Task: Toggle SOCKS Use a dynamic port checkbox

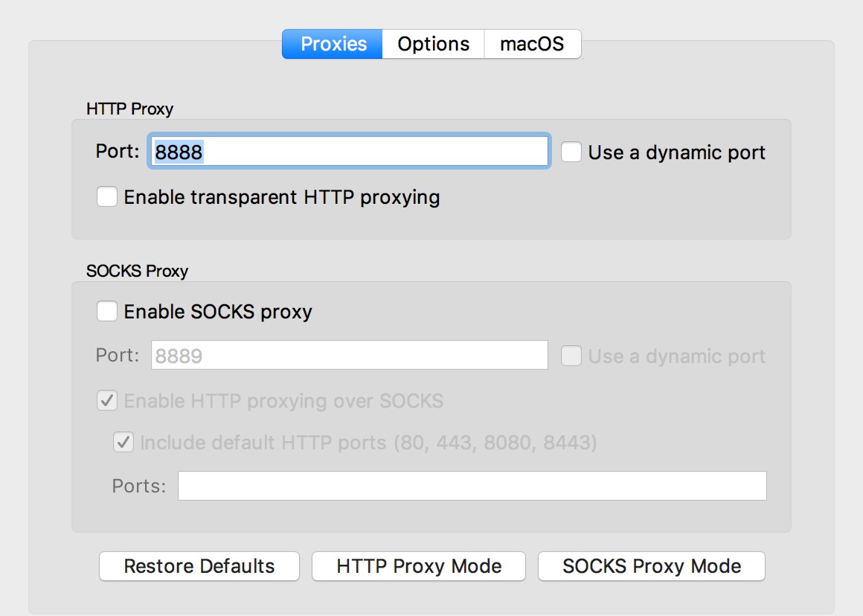Action: click(571, 356)
